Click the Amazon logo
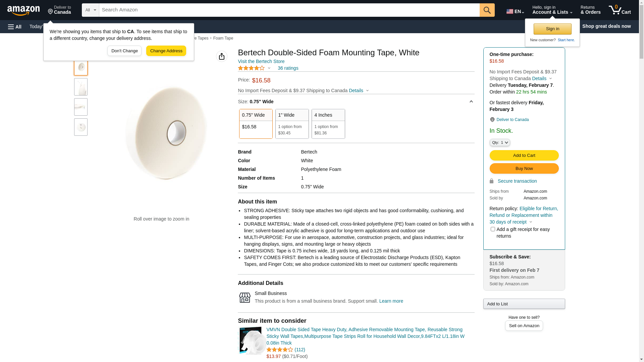 pyautogui.click(x=23, y=10)
